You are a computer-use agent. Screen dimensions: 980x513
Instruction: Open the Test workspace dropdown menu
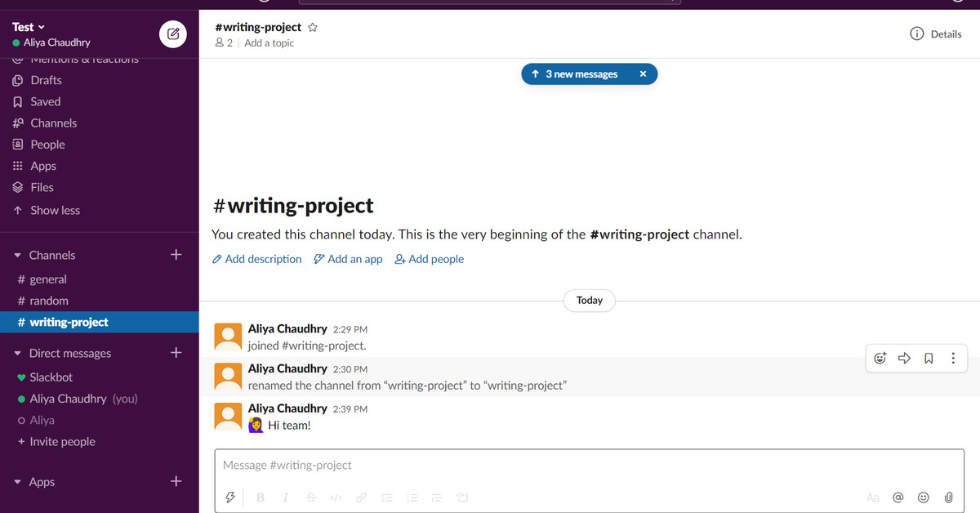[29, 27]
